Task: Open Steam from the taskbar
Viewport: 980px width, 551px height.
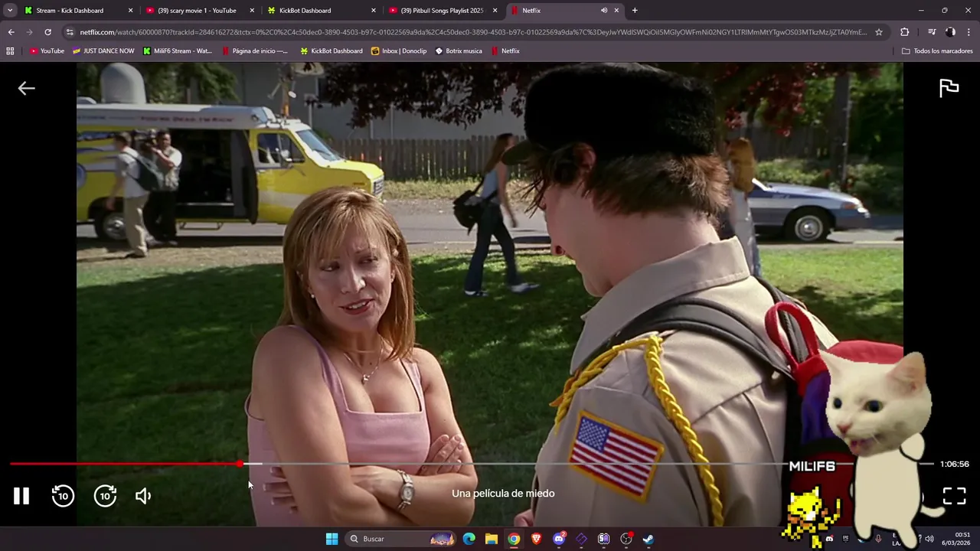Action: click(648, 539)
